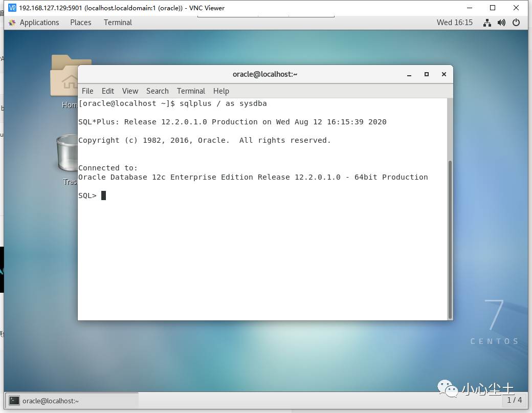Open the power menu icon
This screenshot has width=532, height=413.
pos(516,23)
